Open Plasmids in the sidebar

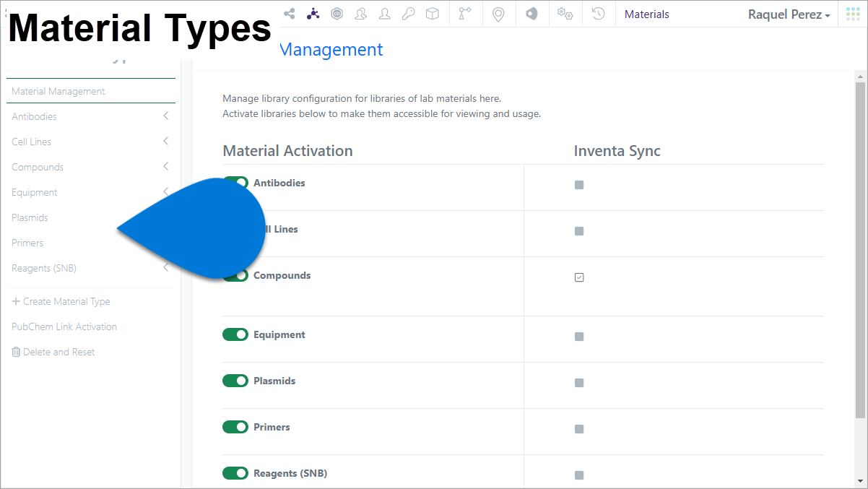coord(30,217)
